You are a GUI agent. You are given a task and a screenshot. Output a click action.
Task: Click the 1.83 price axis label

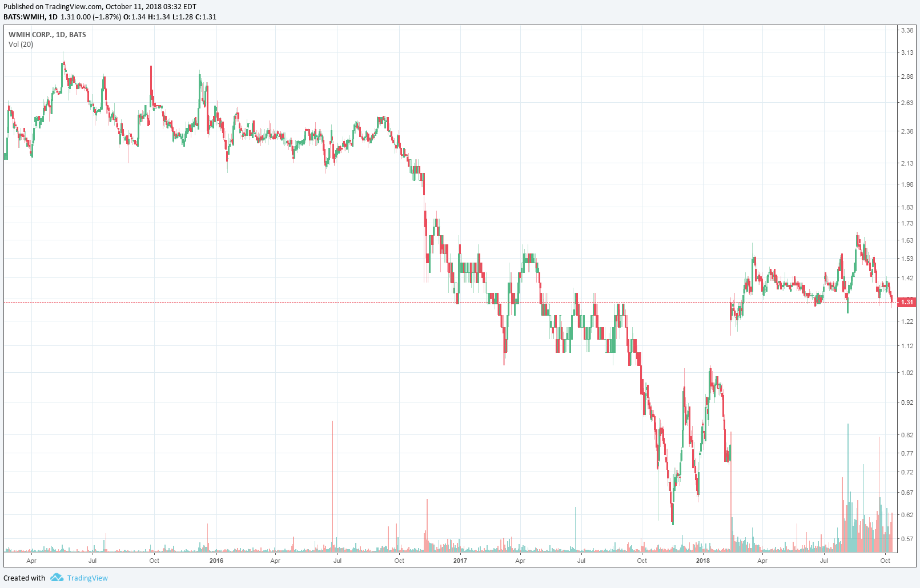907,207
